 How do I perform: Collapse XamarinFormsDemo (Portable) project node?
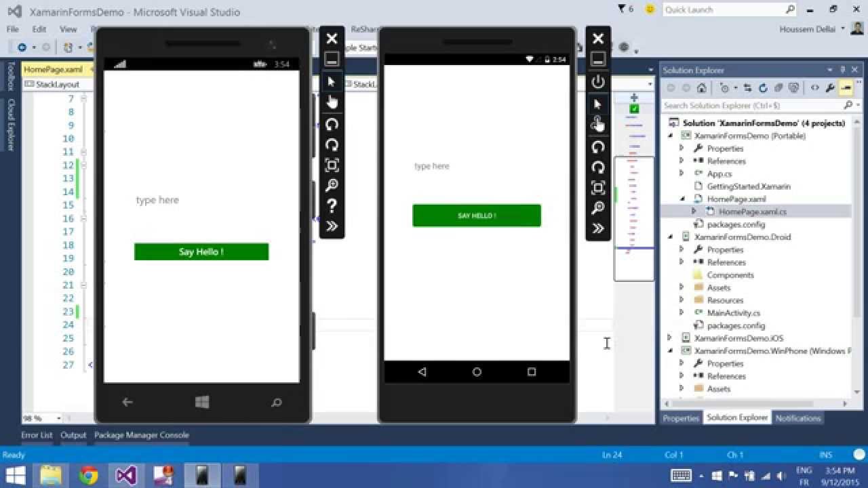pyautogui.click(x=671, y=136)
